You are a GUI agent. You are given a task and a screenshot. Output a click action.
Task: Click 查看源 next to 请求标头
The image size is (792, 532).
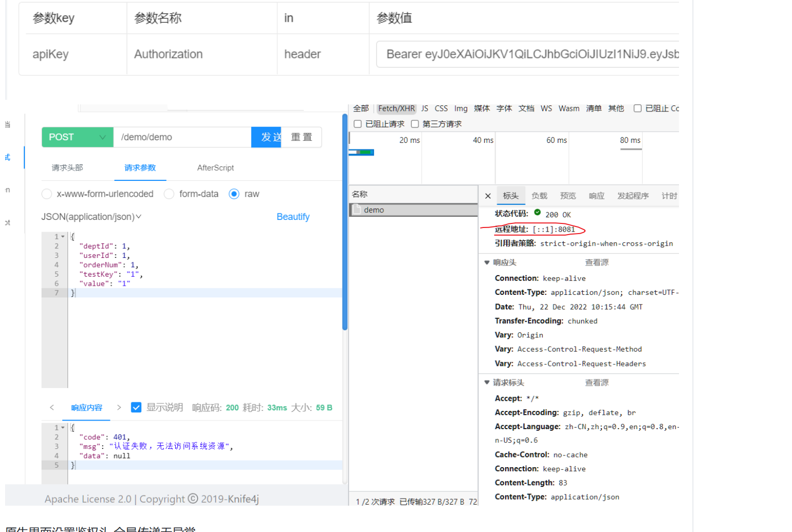click(x=597, y=383)
